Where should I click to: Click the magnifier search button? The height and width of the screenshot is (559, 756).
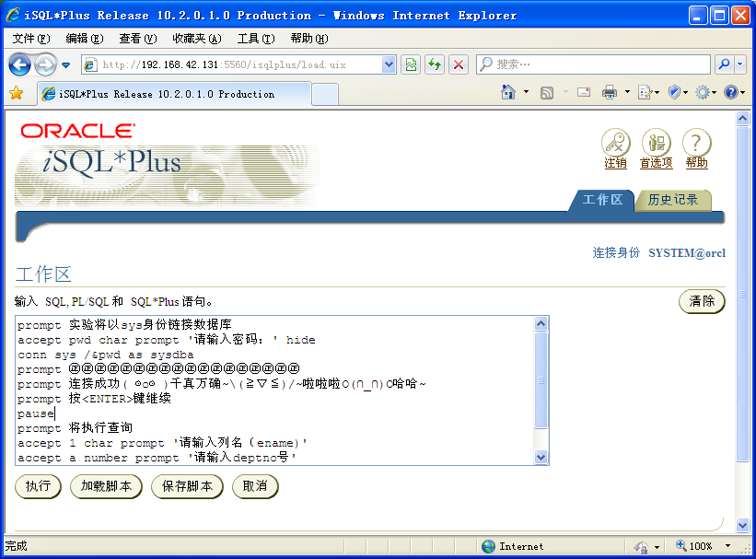pyautogui.click(x=724, y=64)
